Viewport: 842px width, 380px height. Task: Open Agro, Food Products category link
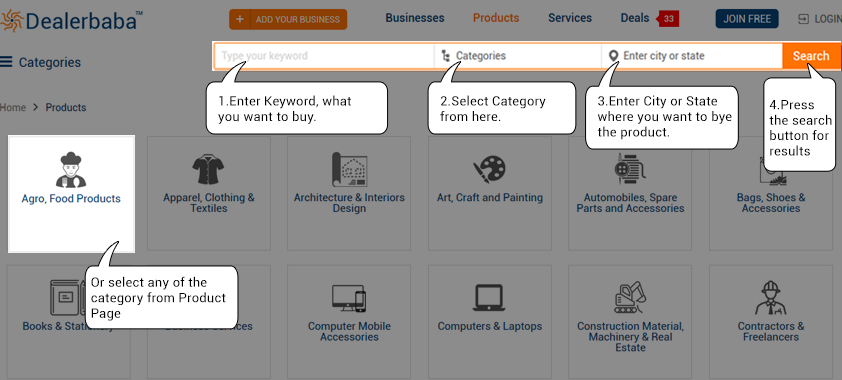[71, 199]
